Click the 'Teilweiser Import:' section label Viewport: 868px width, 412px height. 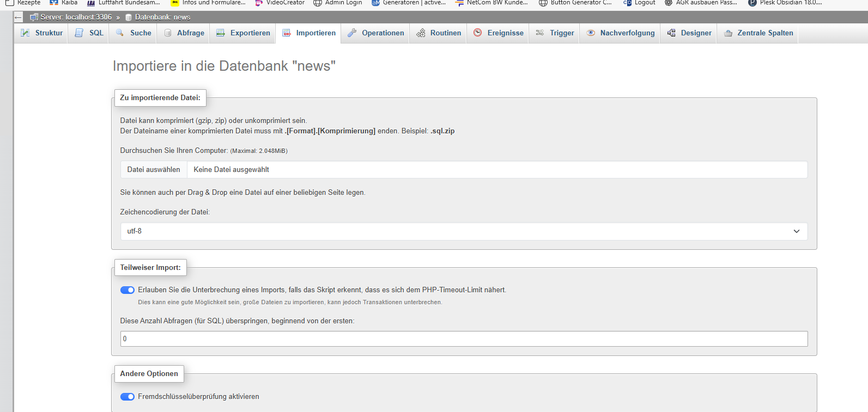point(150,268)
